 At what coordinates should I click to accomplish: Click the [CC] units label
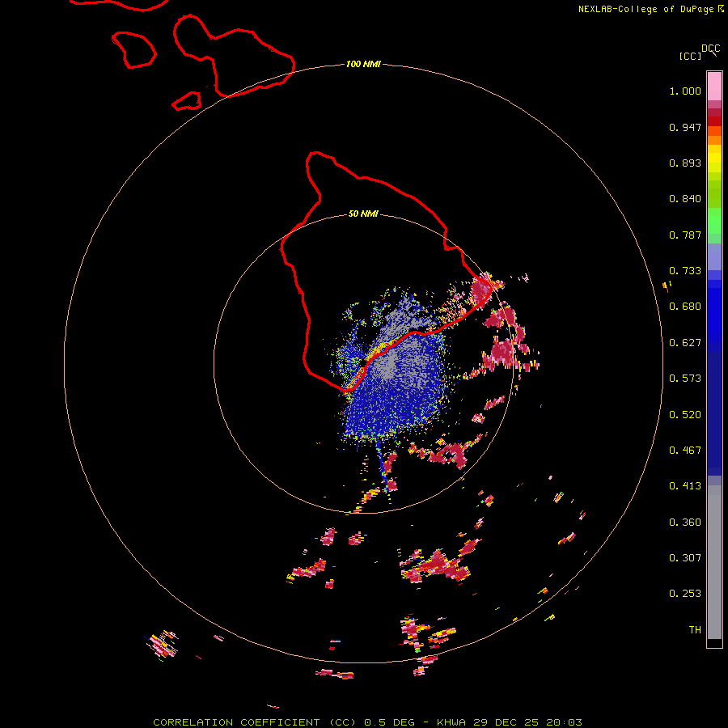tap(690, 56)
